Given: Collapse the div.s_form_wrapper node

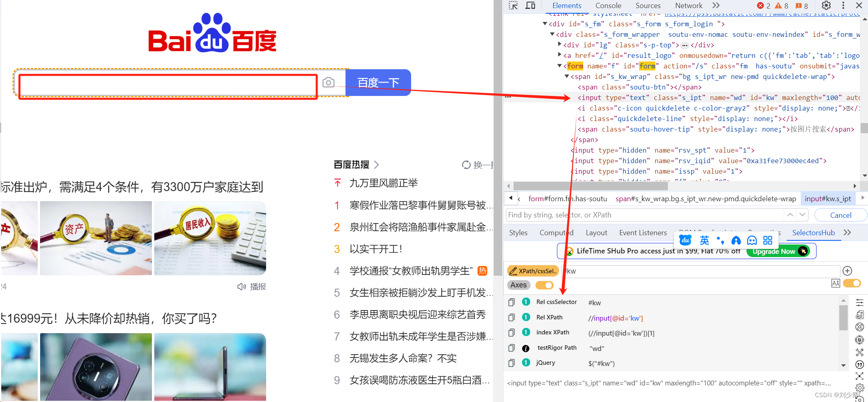Looking at the screenshot, I should [552, 34].
